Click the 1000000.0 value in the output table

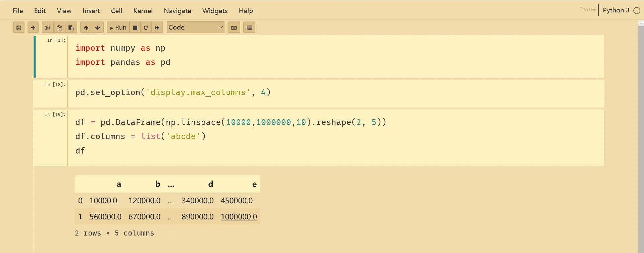pyautogui.click(x=239, y=217)
